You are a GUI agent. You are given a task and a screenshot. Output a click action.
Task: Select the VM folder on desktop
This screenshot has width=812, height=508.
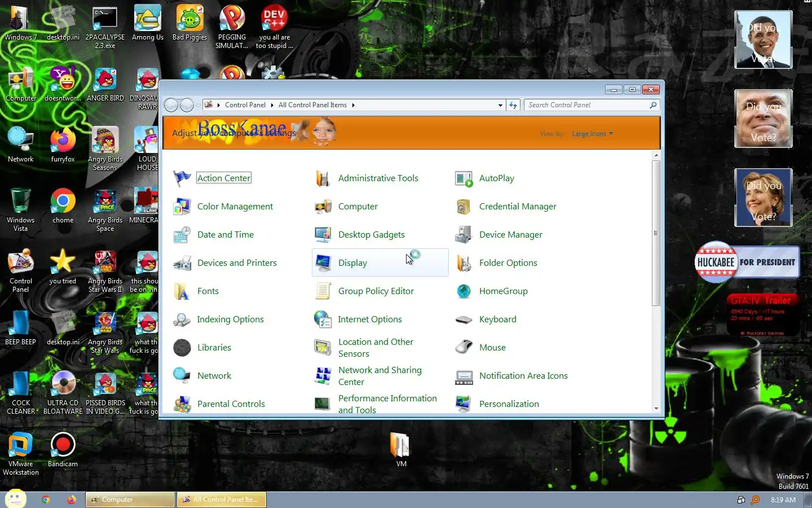pos(401,450)
